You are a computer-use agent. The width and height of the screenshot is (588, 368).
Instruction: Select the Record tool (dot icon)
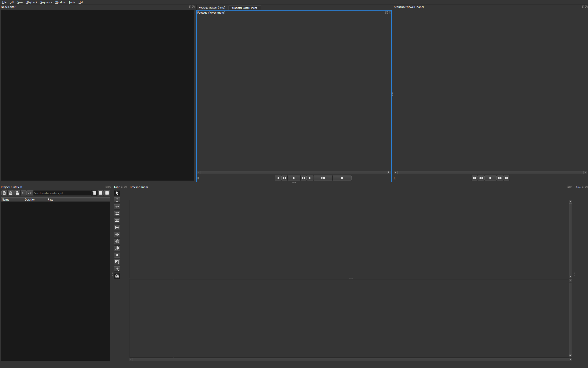[117, 255]
